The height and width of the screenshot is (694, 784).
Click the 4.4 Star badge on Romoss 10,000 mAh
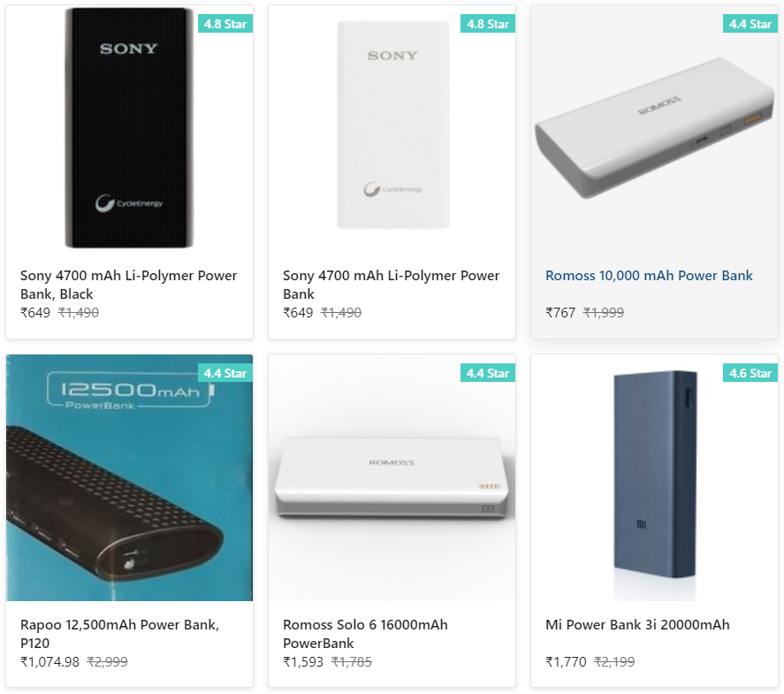(750, 24)
